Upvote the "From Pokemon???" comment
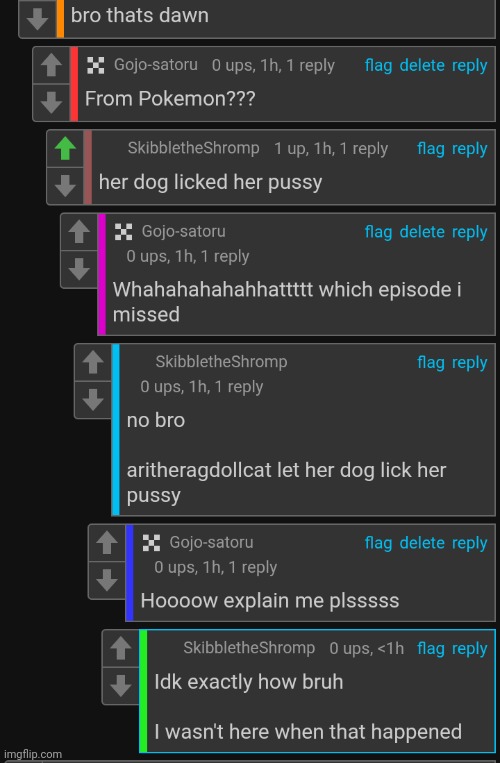 coord(51,66)
